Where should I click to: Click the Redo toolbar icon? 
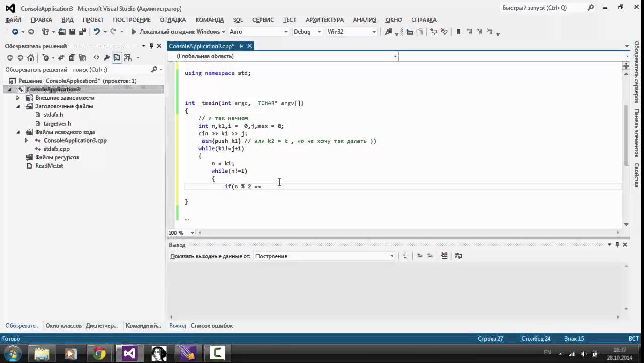click(x=113, y=32)
